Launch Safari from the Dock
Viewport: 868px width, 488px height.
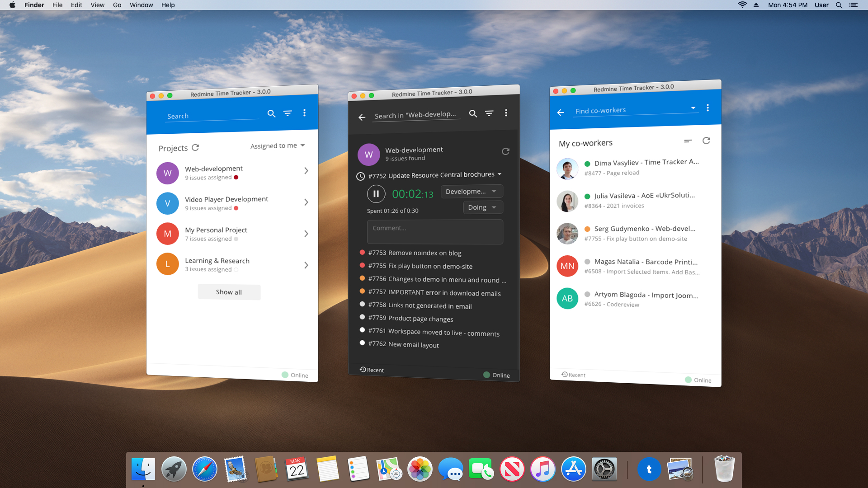point(205,469)
